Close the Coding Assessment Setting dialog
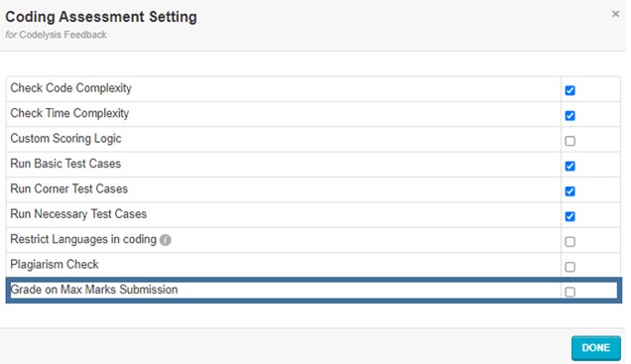The image size is (631, 364). pos(615,14)
